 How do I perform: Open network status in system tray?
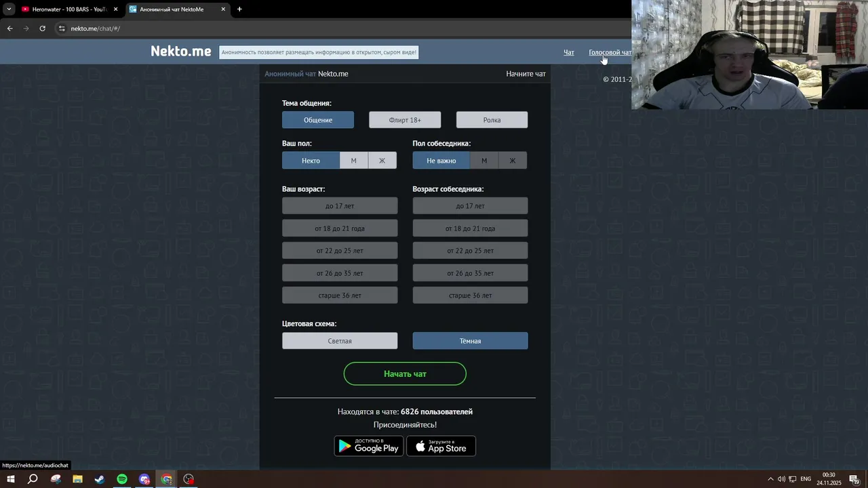[793, 479]
